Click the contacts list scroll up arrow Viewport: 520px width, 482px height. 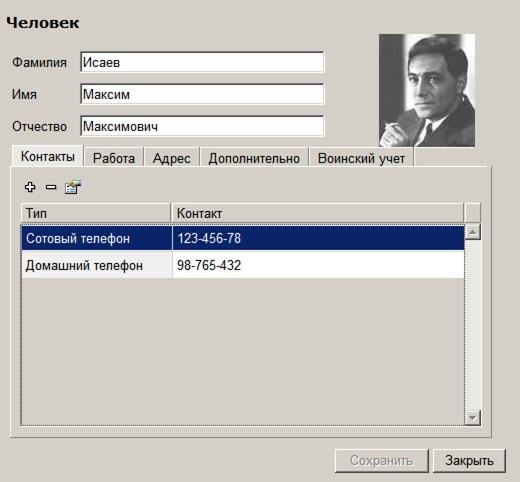pos(472,232)
